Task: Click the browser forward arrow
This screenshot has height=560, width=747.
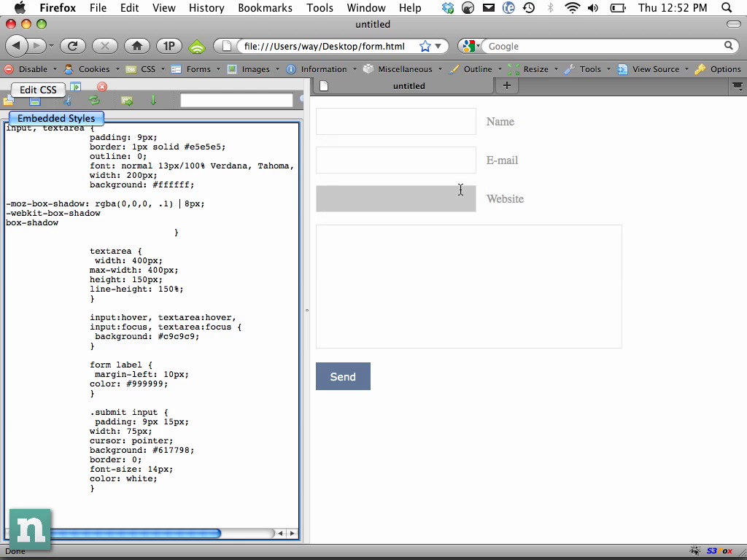Action: point(36,46)
